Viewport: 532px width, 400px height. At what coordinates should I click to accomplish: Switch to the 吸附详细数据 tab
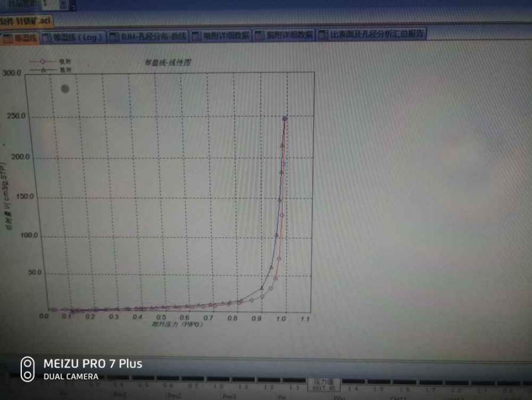point(221,36)
